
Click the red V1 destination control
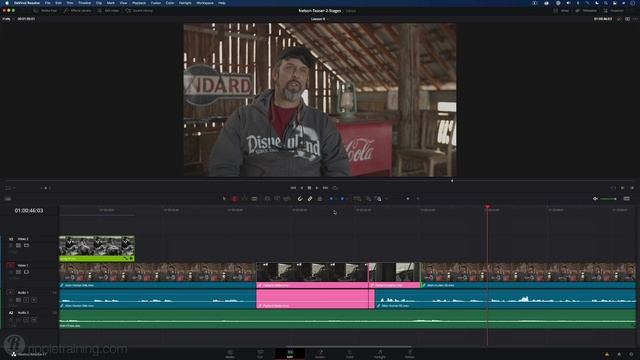tap(11, 265)
